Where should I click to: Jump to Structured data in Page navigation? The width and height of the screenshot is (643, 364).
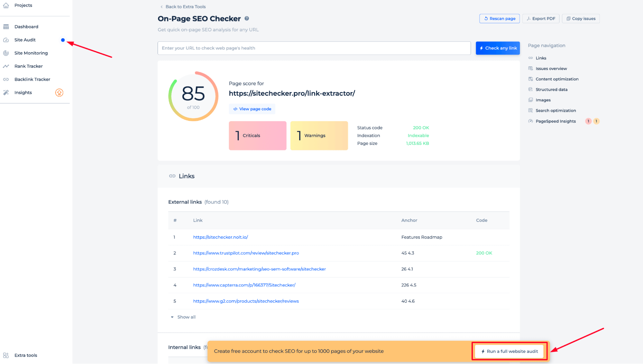(551, 90)
